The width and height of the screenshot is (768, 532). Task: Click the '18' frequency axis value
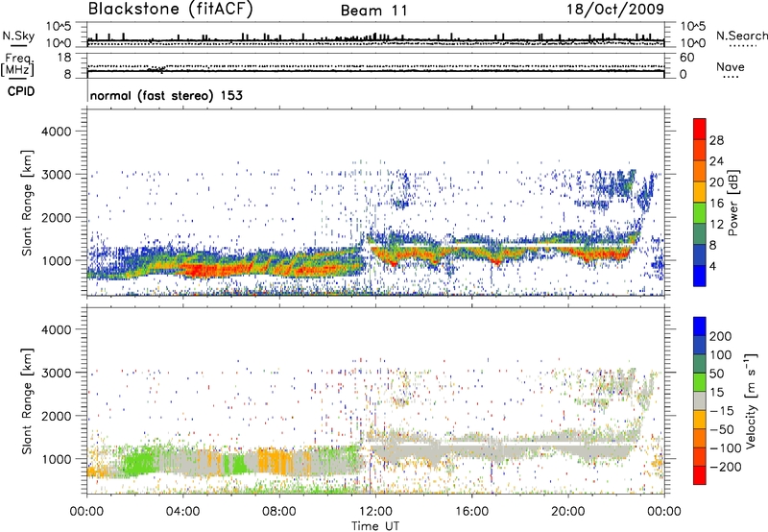pyautogui.click(x=64, y=58)
